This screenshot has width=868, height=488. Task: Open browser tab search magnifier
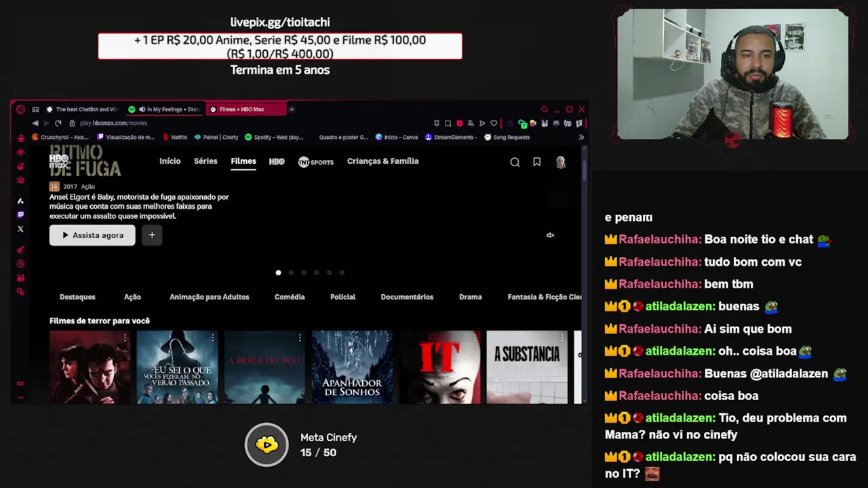(544, 109)
